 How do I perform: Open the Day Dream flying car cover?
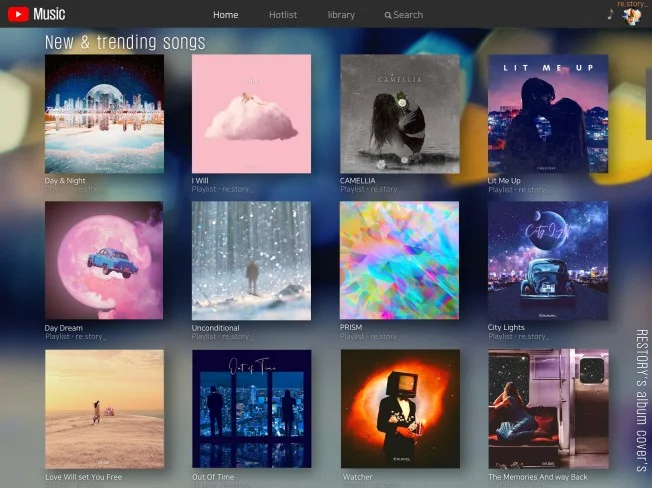(104, 261)
